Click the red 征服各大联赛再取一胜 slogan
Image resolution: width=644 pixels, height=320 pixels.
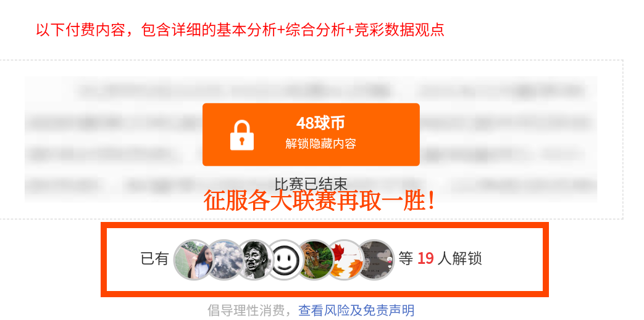(320, 200)
